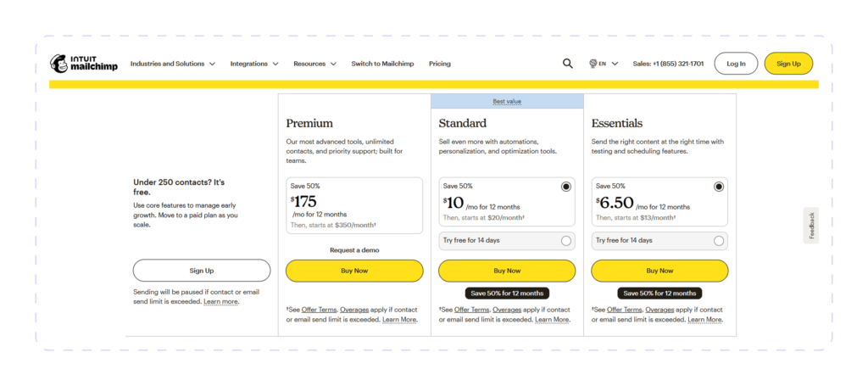
Task: Open Switch to Mailchimp page
Action: (382, 64)
